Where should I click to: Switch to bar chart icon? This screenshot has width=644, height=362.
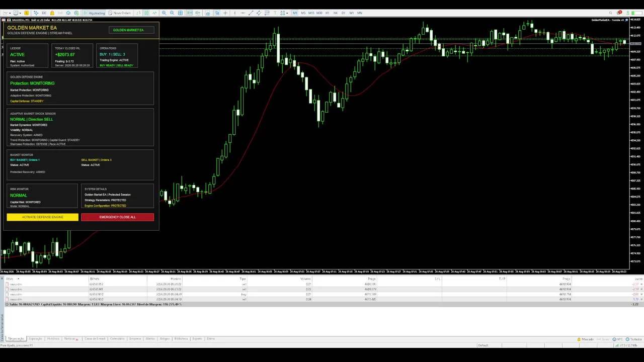pos(138,13)
